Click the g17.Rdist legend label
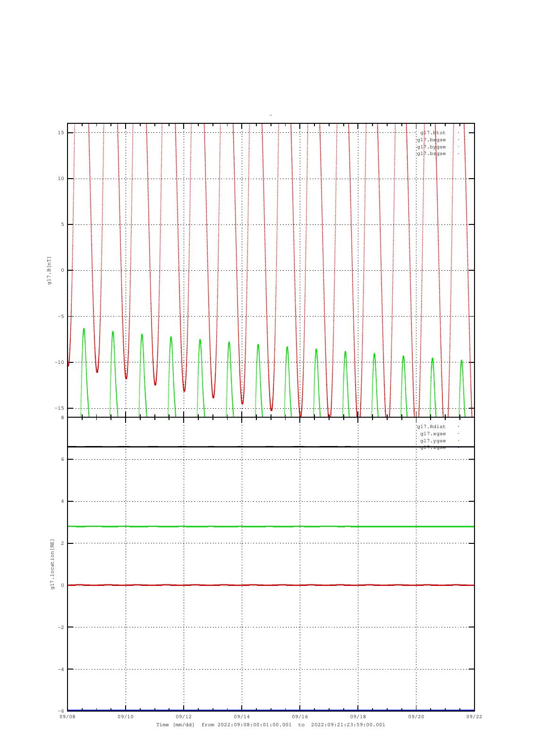The height and width of the screenshot is (756, 534). (431, 427)
